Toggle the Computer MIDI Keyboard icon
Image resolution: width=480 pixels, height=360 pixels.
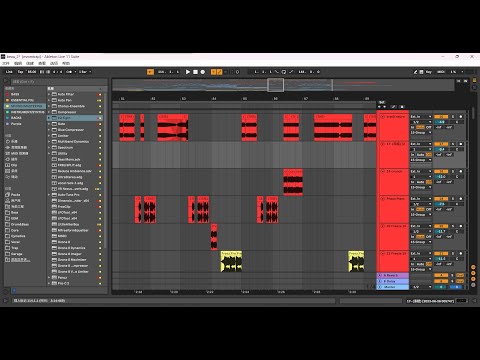tap(421, 72)
